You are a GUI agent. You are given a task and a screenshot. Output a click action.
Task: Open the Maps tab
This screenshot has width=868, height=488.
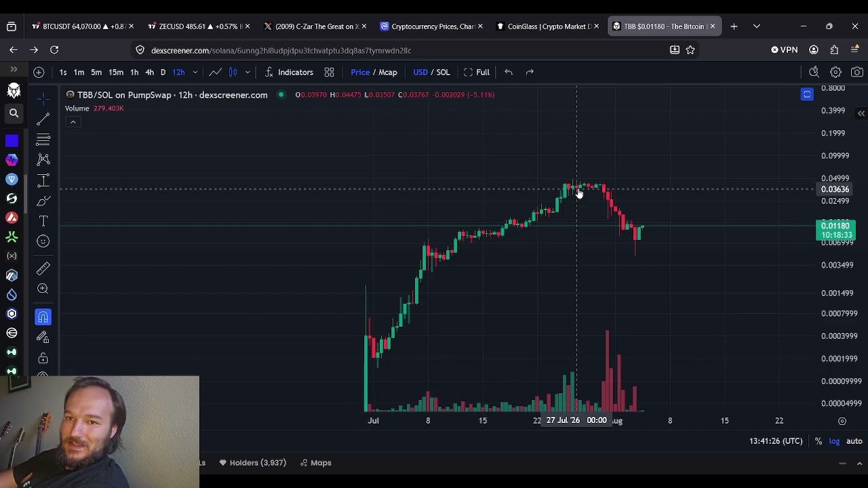click(316, 463)
